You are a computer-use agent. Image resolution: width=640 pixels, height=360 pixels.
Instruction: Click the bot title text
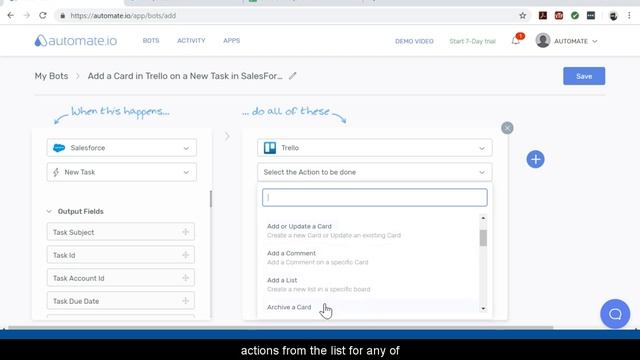coord(185,76)
